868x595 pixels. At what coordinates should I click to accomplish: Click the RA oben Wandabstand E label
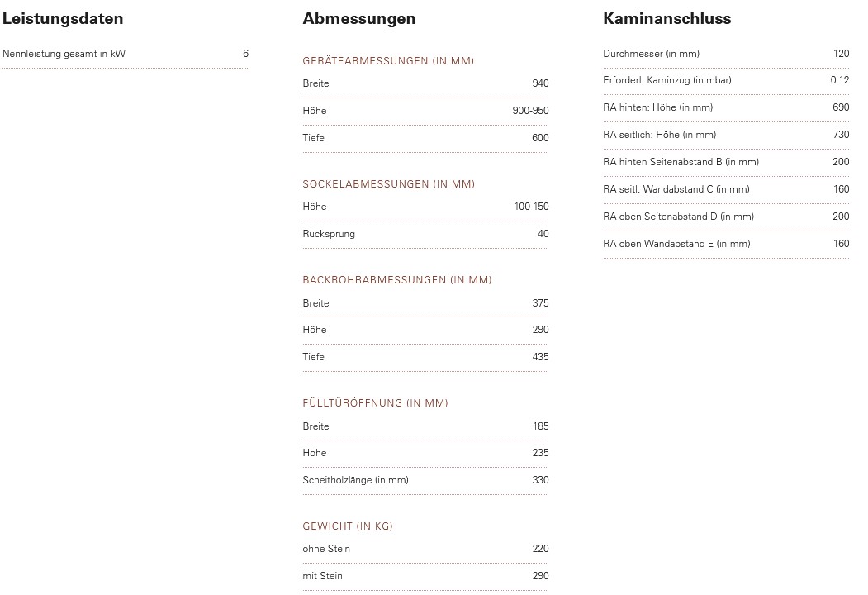(676, 244)
